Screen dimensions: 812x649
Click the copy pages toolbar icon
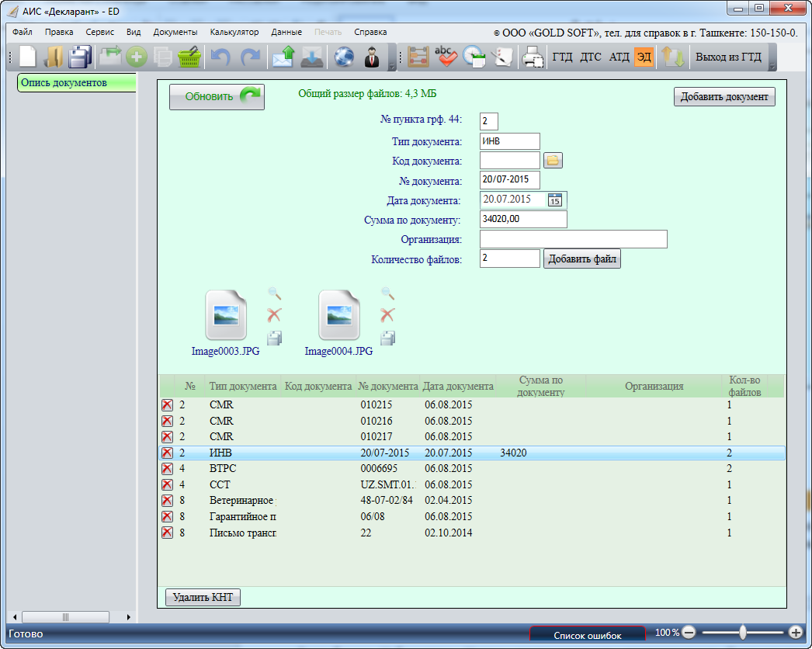tap(163, 57)
